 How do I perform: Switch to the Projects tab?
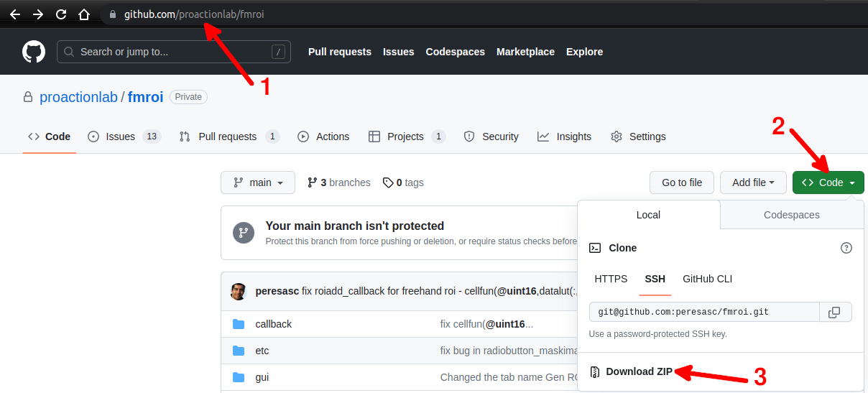407,137
